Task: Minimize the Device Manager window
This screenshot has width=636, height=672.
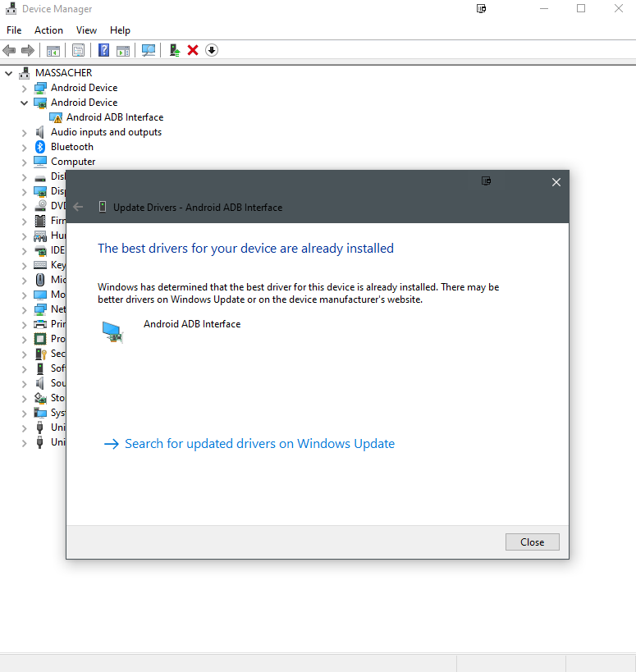Action: (x=544, y=8)
